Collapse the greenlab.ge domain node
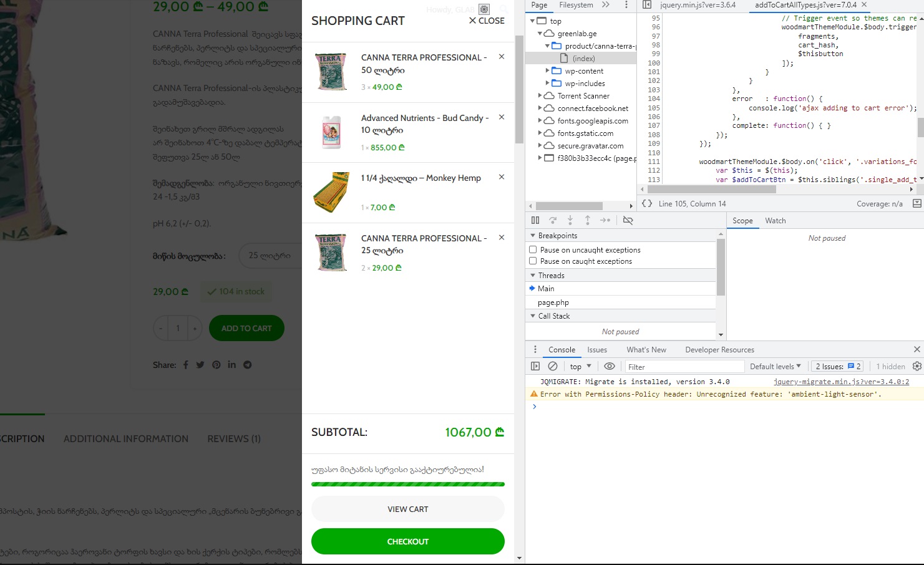Image resolution: width=924 pixels, height=565 pixels. [x=540, y=34]
